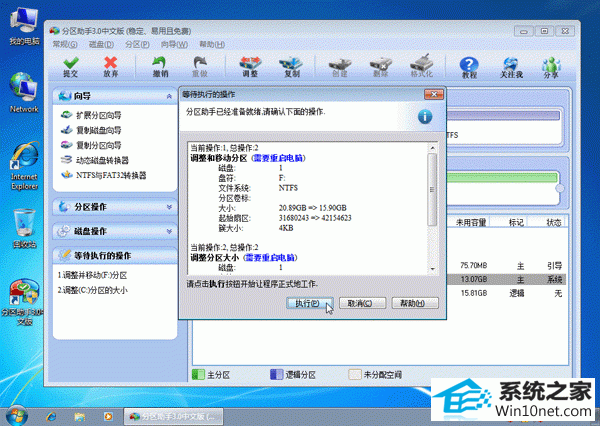This screenshot has width=600, height=426.
Task: Open the 分区(P) menu
Action: (x=137, y=44)
